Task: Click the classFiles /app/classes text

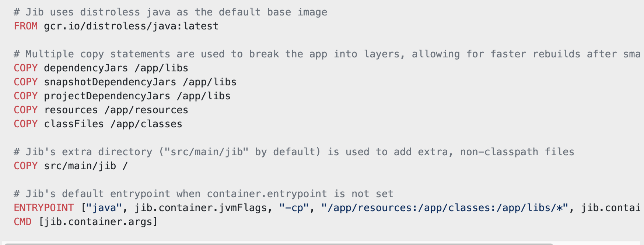Action: click(x=113, y=124)
